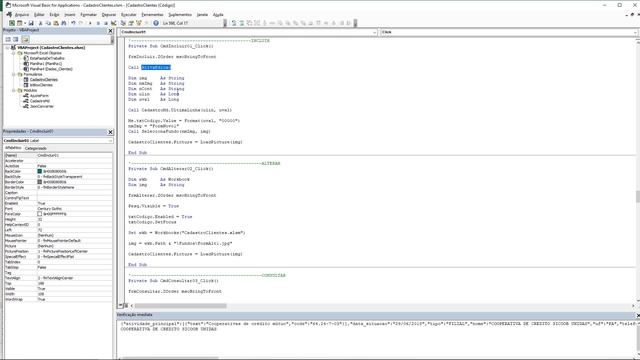Screen dimensions: 640x360
Task: Switch to the Categorizado properties tab
Action: [36, 148]
